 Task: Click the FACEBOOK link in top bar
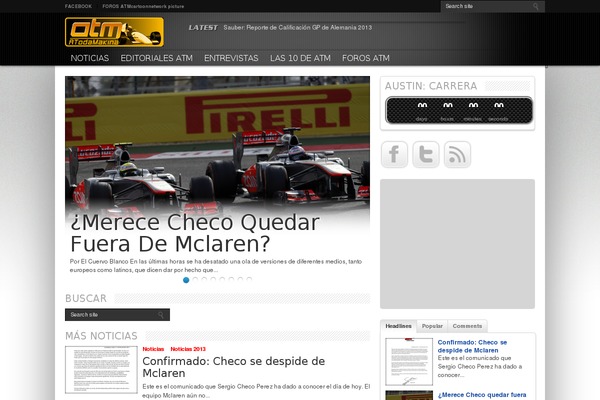coord(78,6)
